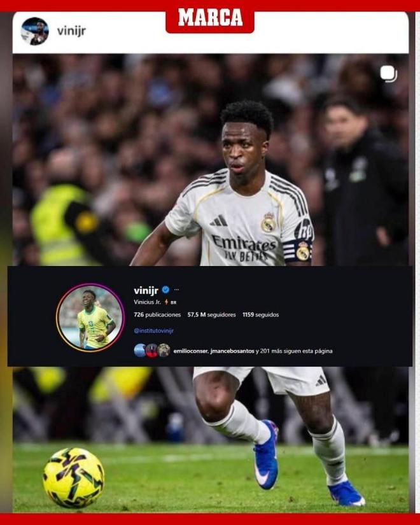This screenshot has height=525, width=420.
Task: Open the vinijr username in post header
Action: click(71, 31)
